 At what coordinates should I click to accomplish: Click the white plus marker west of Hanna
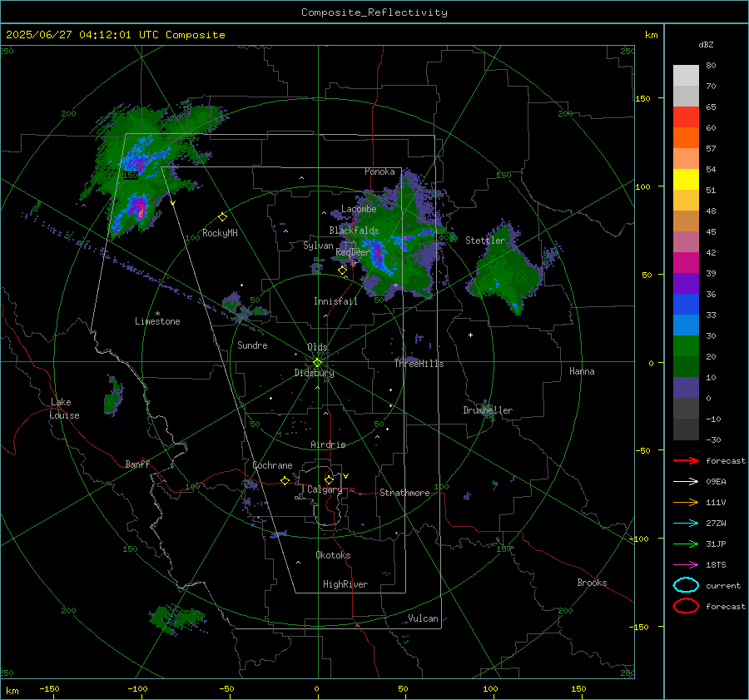(x=470, y=335)
